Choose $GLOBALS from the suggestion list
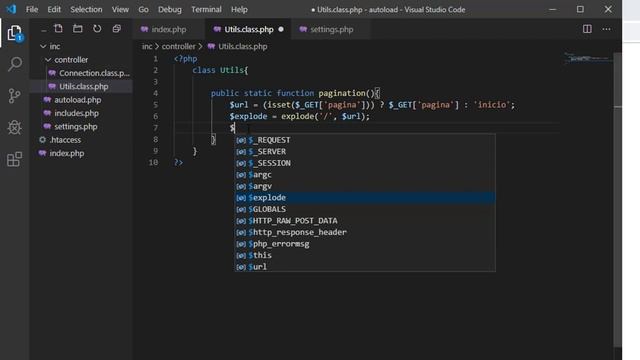The height and width of the screenshot is (360, 640). 365,209
